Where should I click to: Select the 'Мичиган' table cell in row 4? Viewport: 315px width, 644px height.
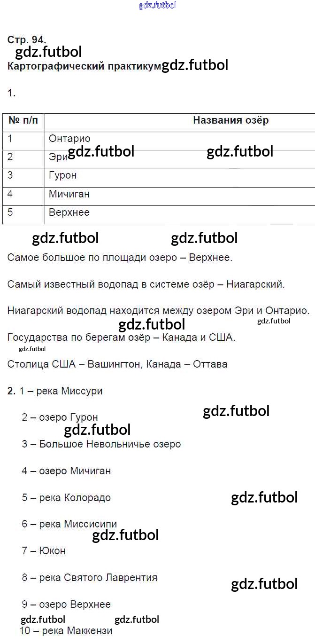coord(69,194)
